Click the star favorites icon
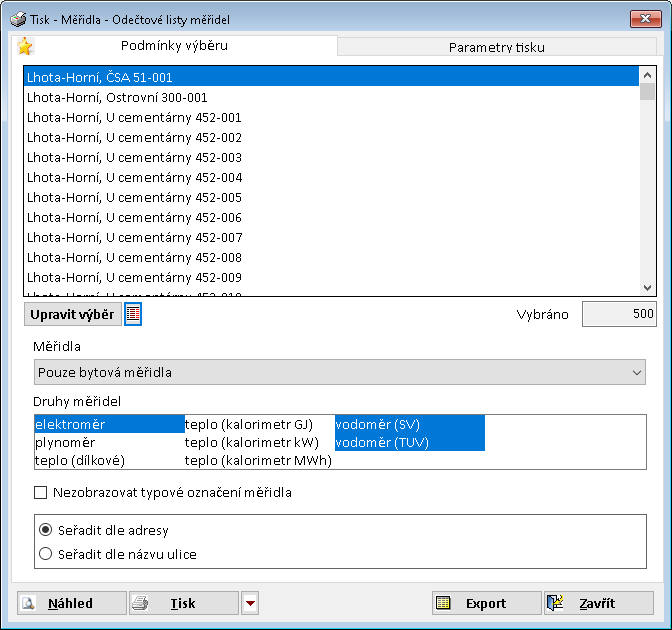The image size is (672, 630). 25,47
